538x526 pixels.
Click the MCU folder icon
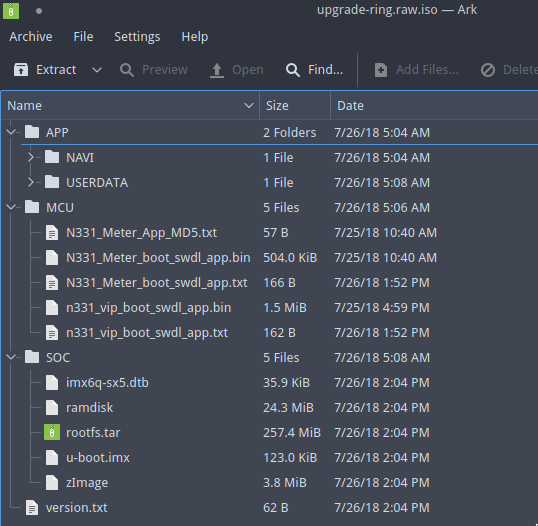[x=32, y=207]
